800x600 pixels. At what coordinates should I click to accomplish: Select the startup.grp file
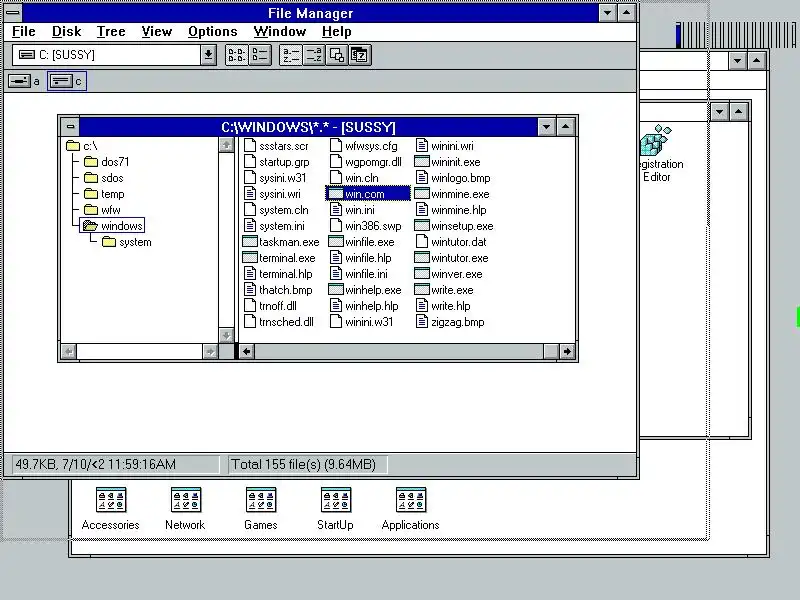[277, 162]
